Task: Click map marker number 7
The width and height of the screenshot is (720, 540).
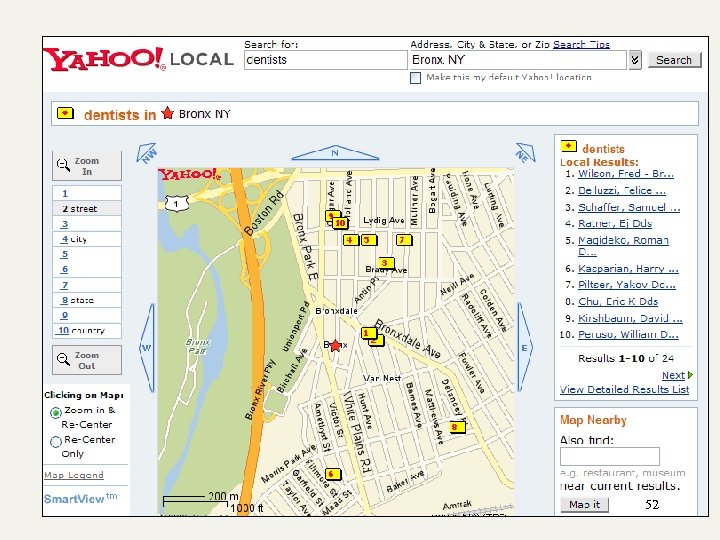Action: [x=404, y=240]
